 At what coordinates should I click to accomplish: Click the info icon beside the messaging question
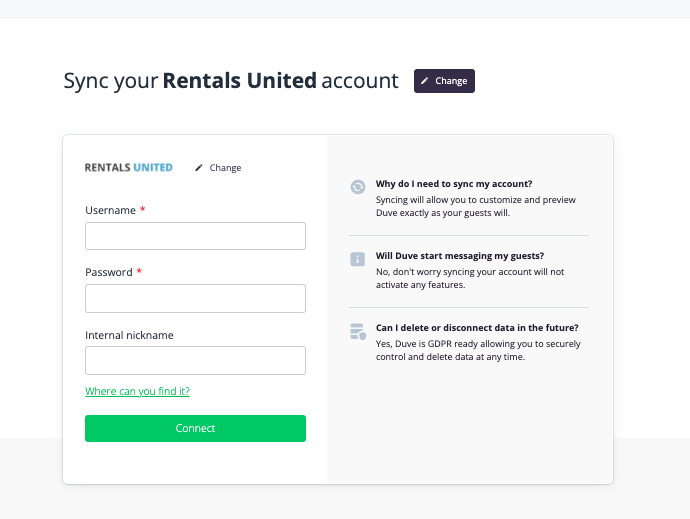click(358, 259)
